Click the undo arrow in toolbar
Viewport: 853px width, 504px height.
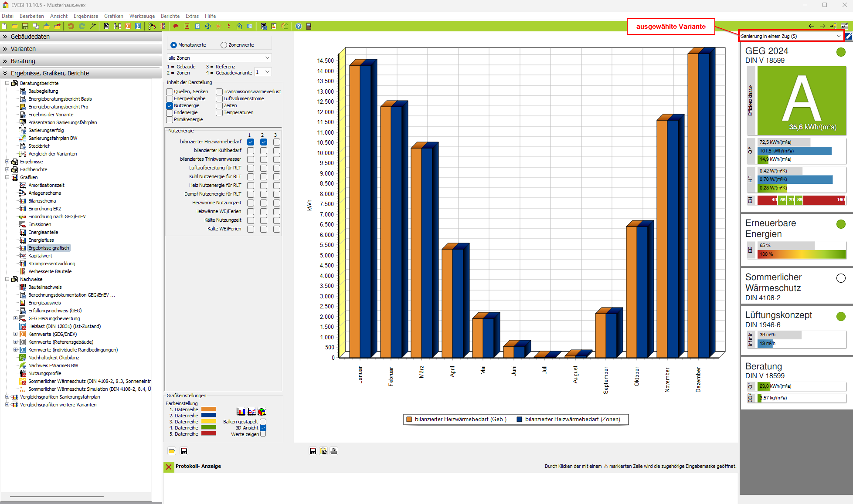[x=71, y=26]
